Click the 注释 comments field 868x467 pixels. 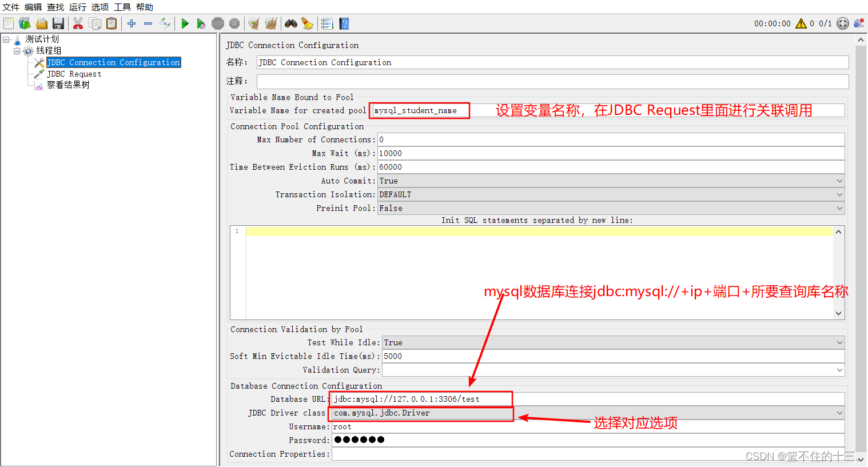point(552,81)
